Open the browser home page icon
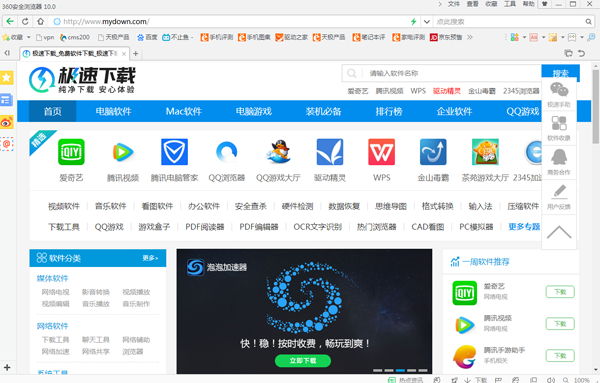This screenshot has width=600, height=383. tap(41, 21)
